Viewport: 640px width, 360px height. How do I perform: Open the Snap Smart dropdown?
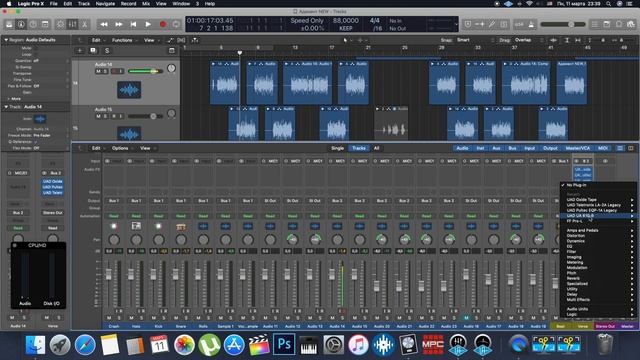476,40
